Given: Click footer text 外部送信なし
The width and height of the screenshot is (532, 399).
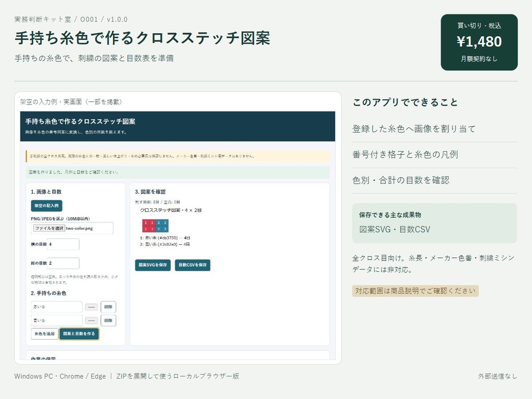Looking at the screenshot, I should pyautogui.click(x=498, y=376).
